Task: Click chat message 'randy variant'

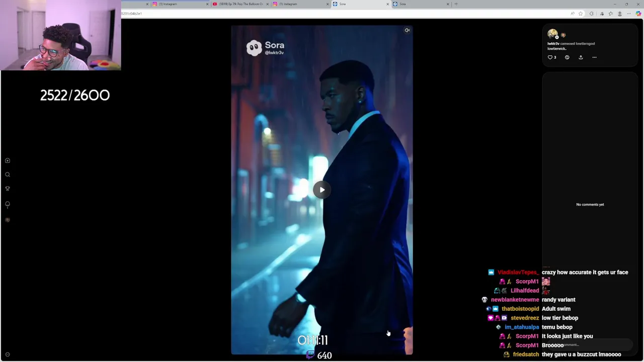Action: coord(558,300)
